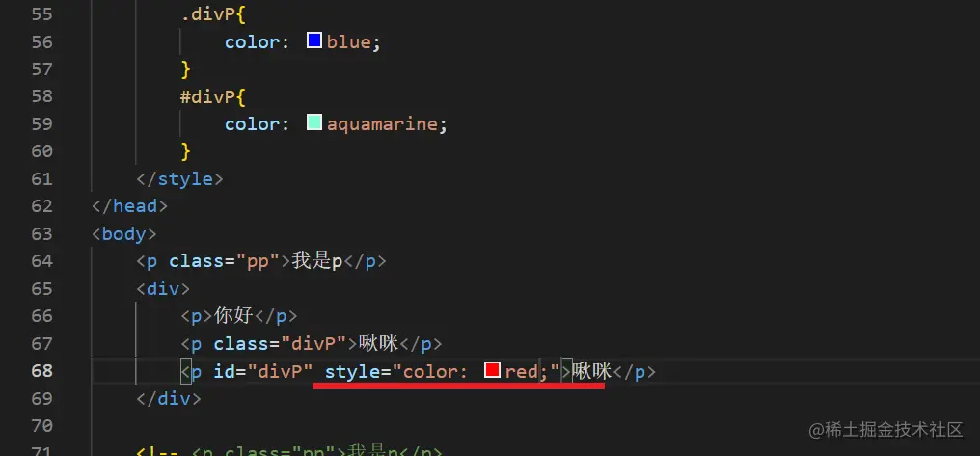
Task: Select line number 57 in the gutter
Action: pos(41,69)
